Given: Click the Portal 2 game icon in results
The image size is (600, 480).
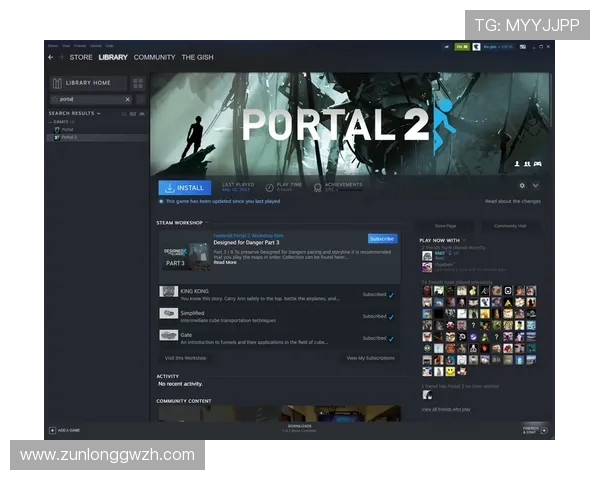Looking at the screenshot, I should [x=57, y=137].
